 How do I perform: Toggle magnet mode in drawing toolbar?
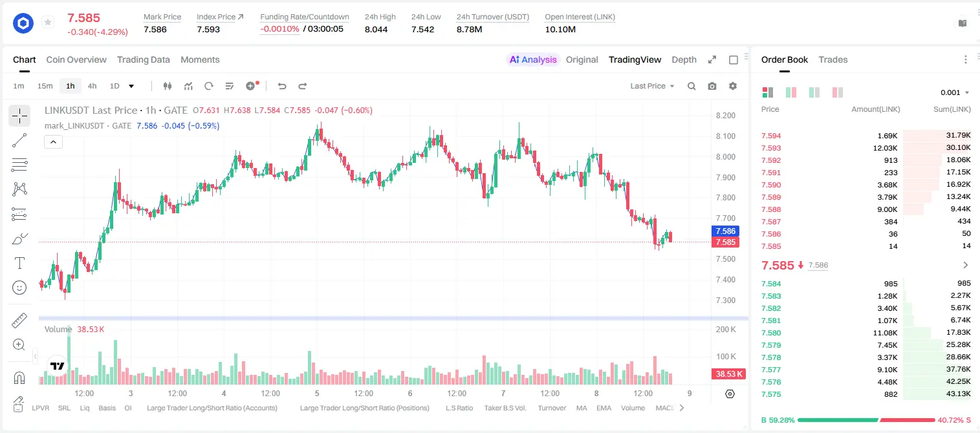point(19,377)
